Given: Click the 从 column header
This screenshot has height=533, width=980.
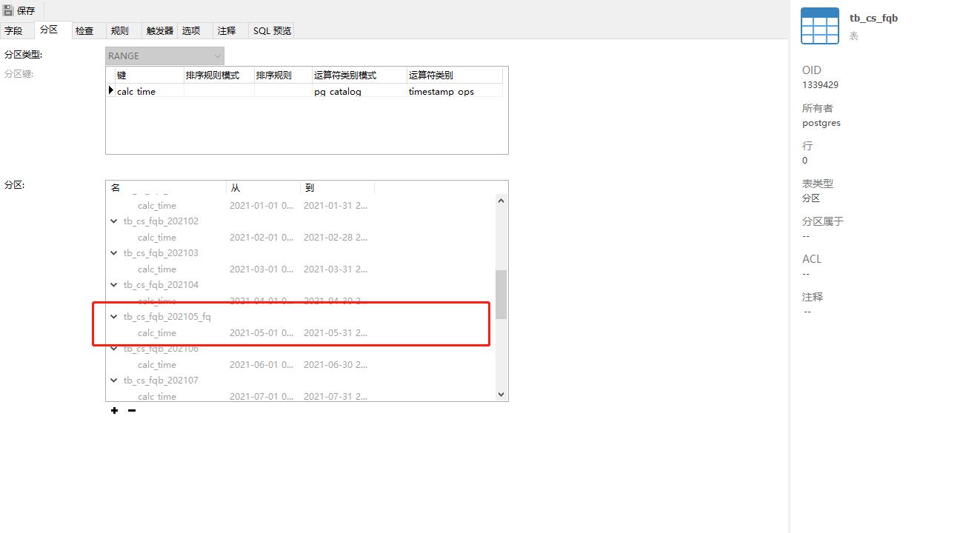Looking at the screenshot, I should pos(264,187).
